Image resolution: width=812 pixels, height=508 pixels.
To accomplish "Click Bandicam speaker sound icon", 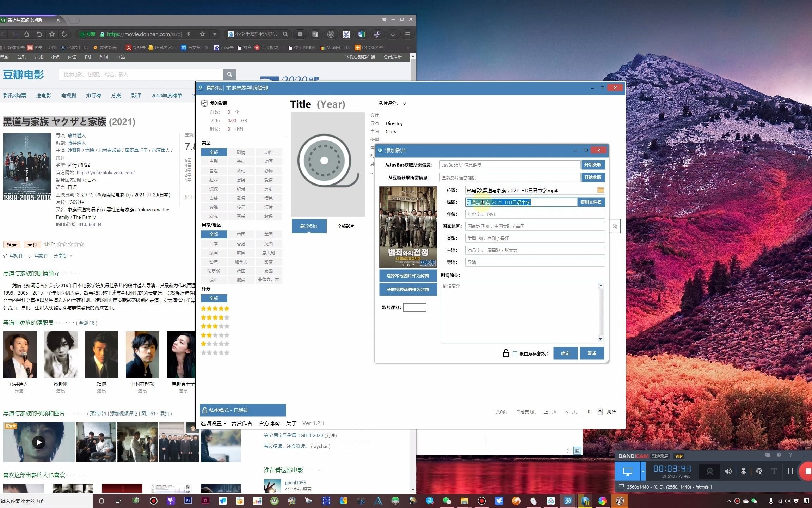I will tap(728, 471).
